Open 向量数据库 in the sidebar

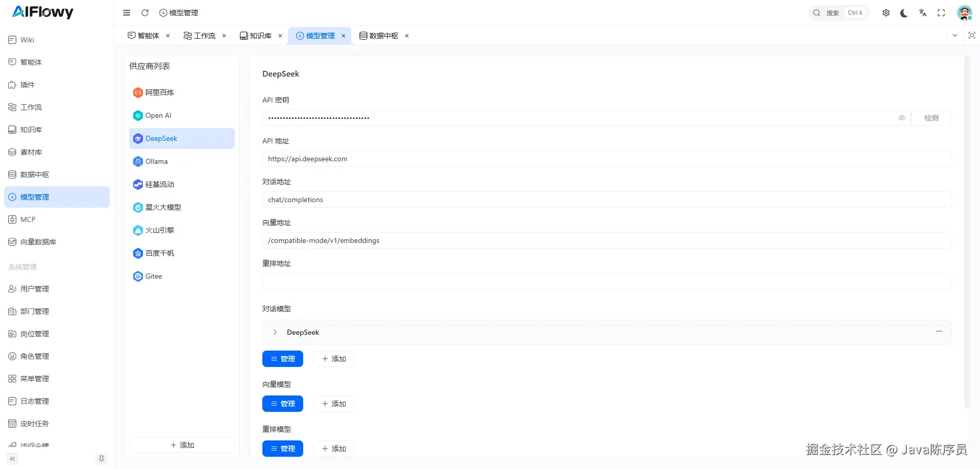[57, 242]
